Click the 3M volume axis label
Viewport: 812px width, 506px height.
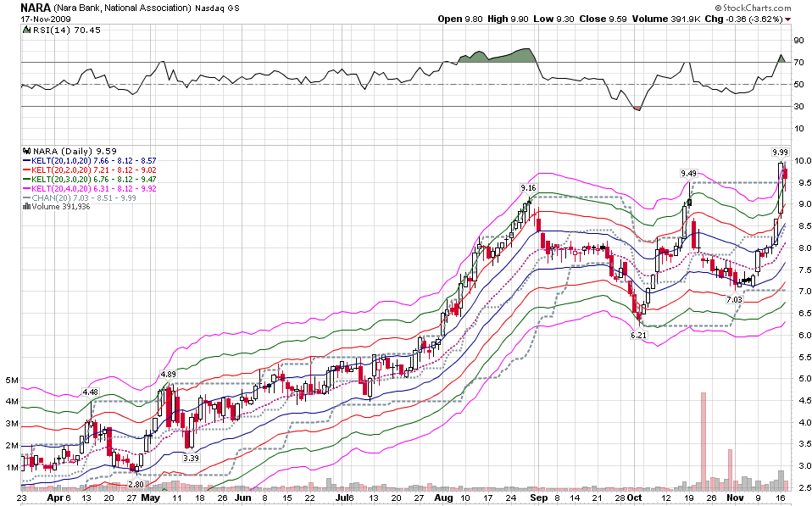coord(12,423)
